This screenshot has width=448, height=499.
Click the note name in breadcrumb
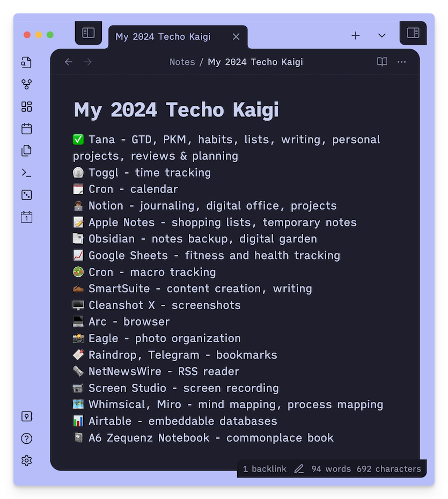255,62
